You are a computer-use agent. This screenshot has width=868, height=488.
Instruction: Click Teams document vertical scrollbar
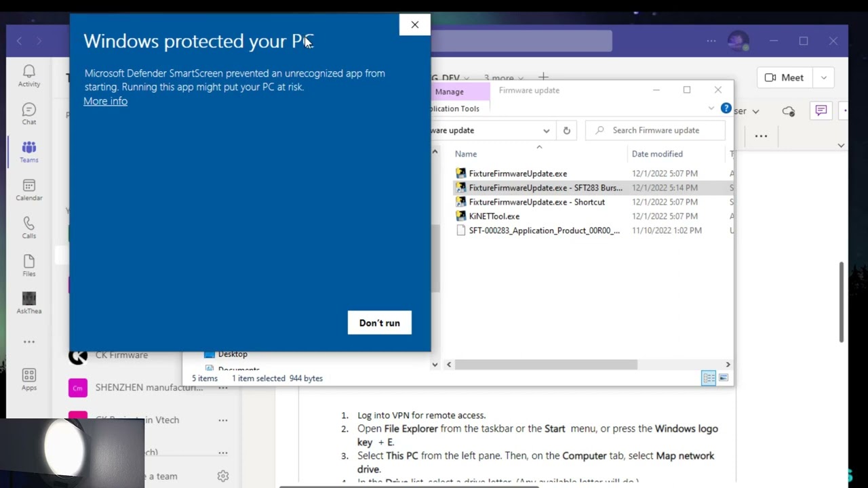[x=841, y=302]
